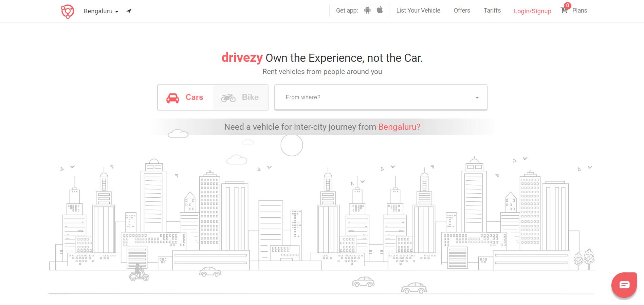
Task: Switch to the Bike tab
Action: coord(240,97)
